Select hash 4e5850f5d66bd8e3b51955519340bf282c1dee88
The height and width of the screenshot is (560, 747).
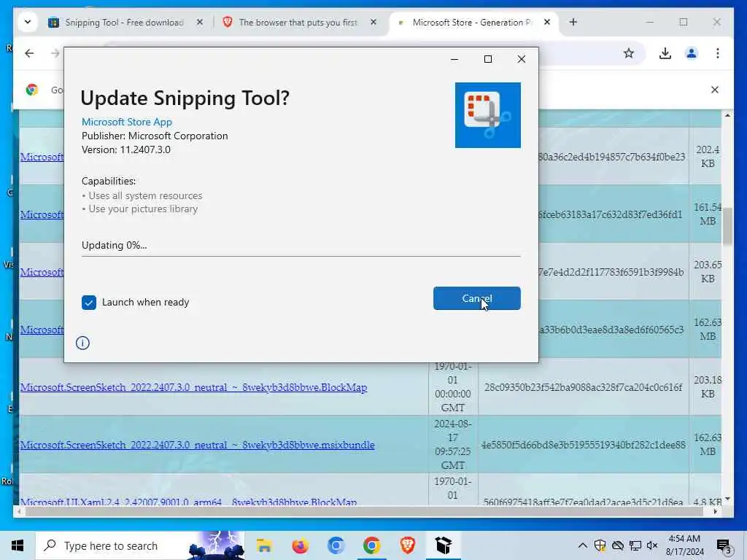pos(583,445)
